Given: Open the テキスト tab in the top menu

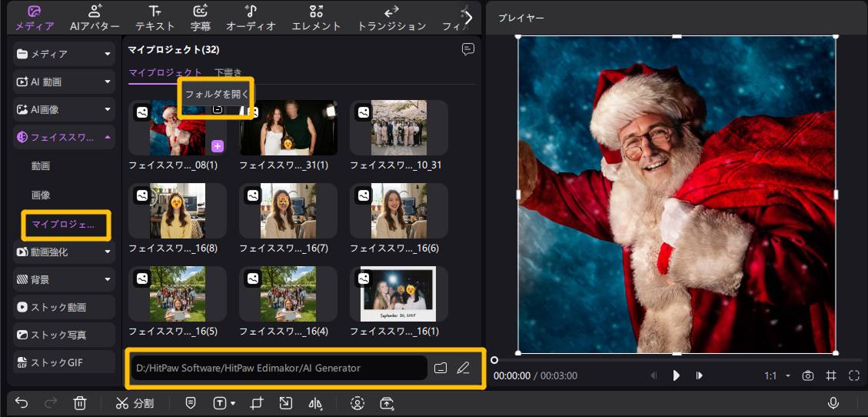Looking at the screenshot, I should (x=155, y=18).
